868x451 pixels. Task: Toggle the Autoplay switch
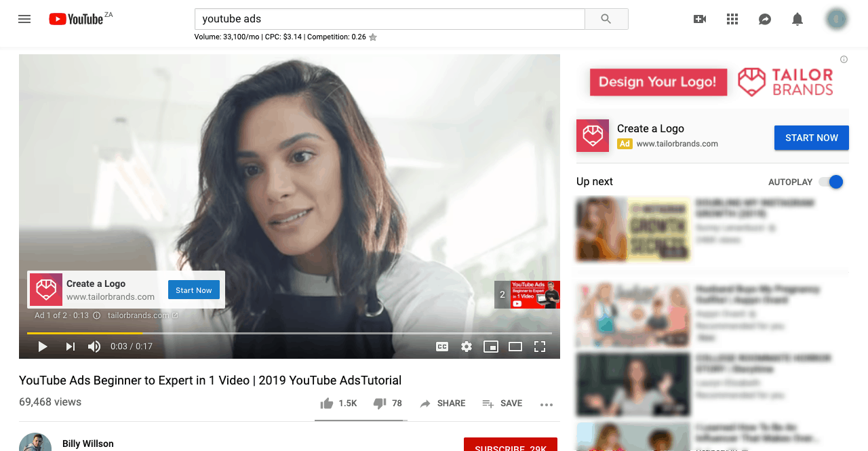coord(831,182)
